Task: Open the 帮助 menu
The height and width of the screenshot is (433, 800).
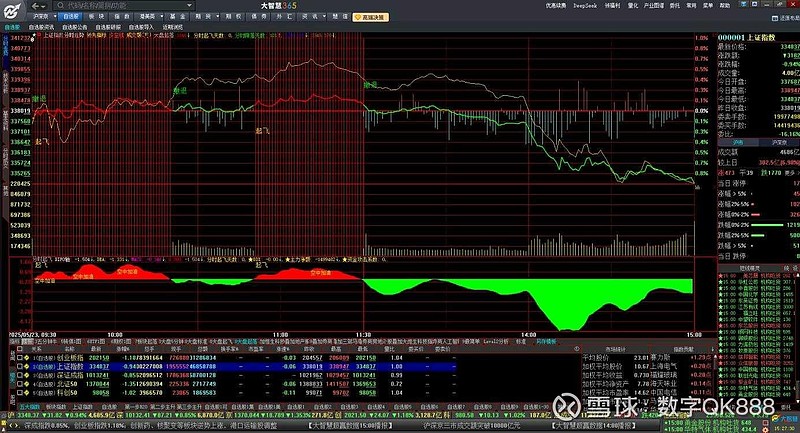Action: (x=725, y=6)
